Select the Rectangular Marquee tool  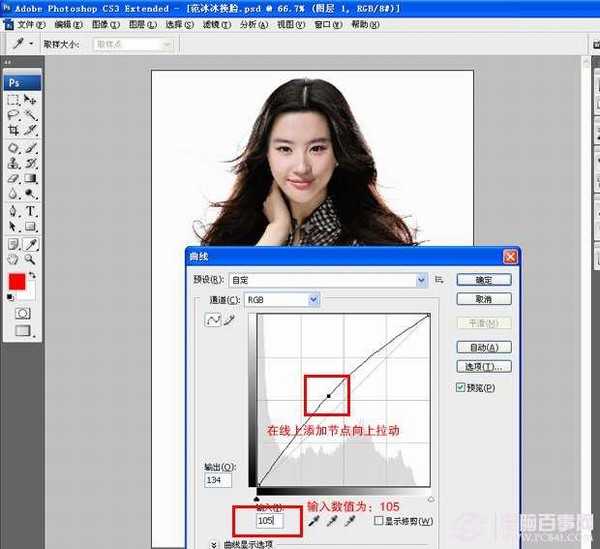click(14, 100)
